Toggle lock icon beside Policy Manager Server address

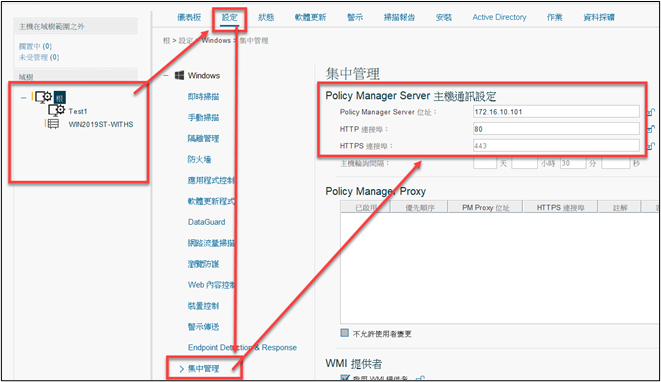[x=651, y=112]
